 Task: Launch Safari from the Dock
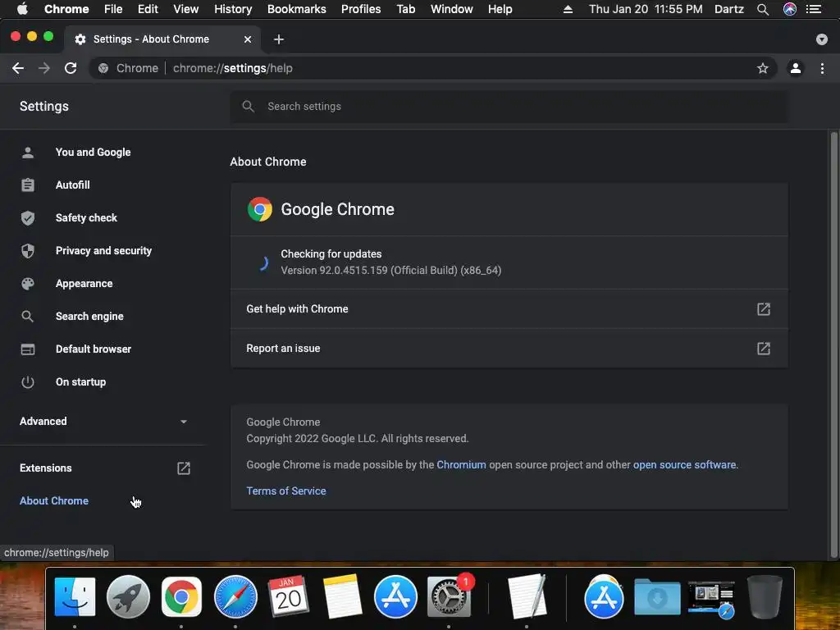(x=235, y=596)
